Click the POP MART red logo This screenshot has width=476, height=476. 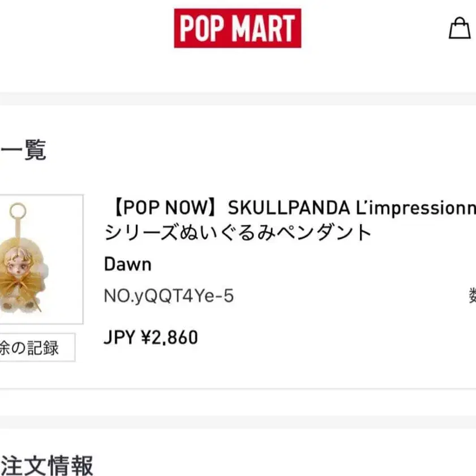click(x=237, y=28)
